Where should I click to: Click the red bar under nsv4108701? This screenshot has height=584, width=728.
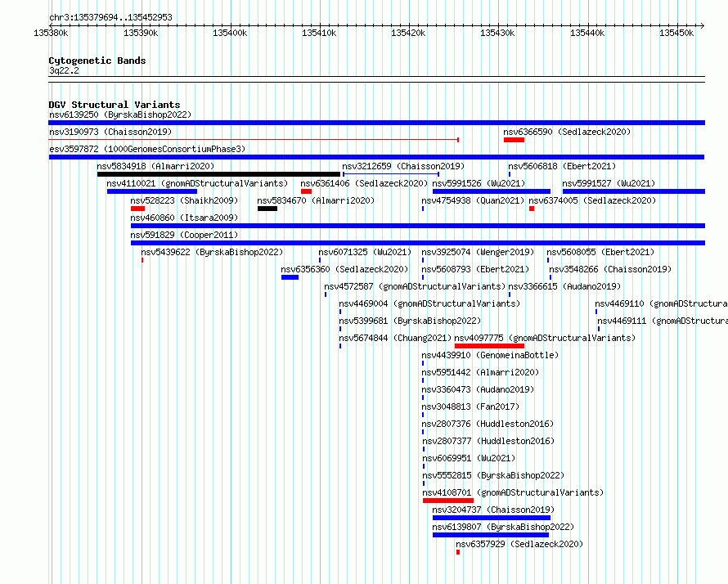click(448, 501)
